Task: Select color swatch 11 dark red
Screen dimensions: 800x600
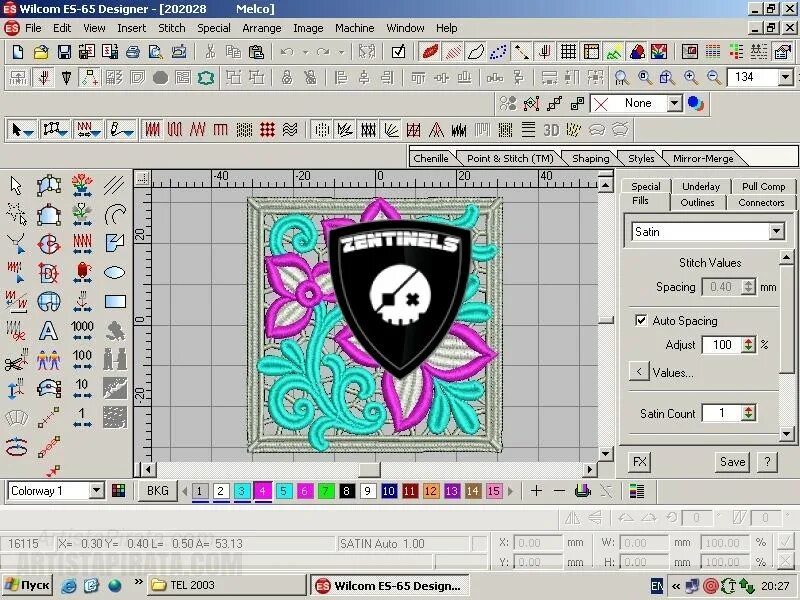Action: tap(410, 491)
